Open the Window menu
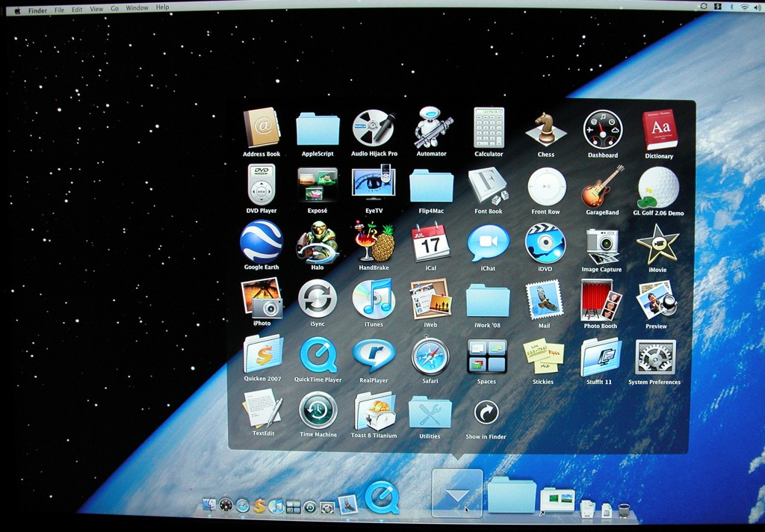The height and width of the screenshot is (532, 765). pyautogui.click(x=137, y=7)
